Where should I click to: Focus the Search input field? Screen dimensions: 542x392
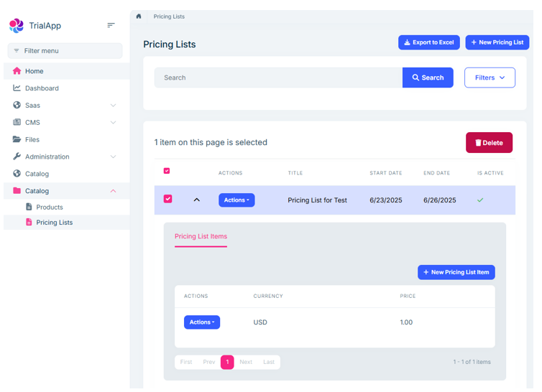pos(278,78)
